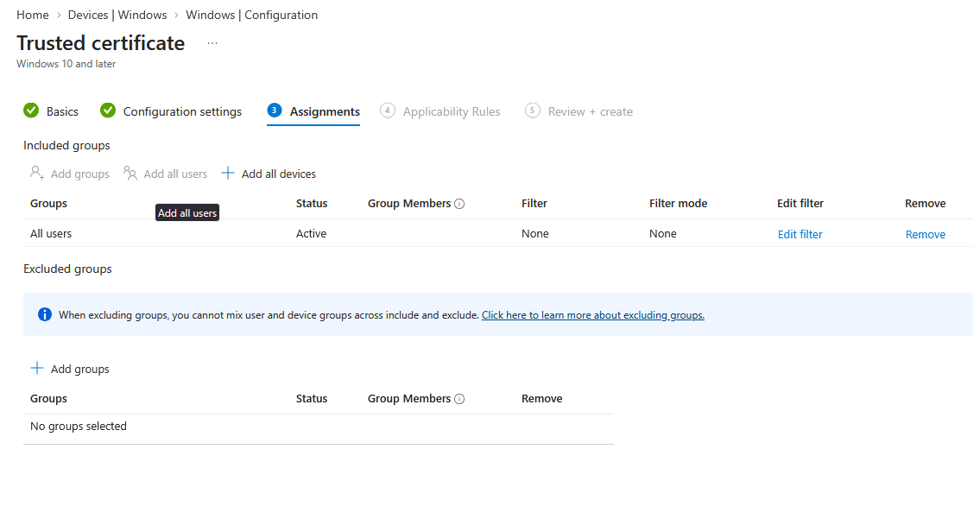Click the Groups column header in Excluded groups
The image size is (980, 506).
click(x=48, y=399)
